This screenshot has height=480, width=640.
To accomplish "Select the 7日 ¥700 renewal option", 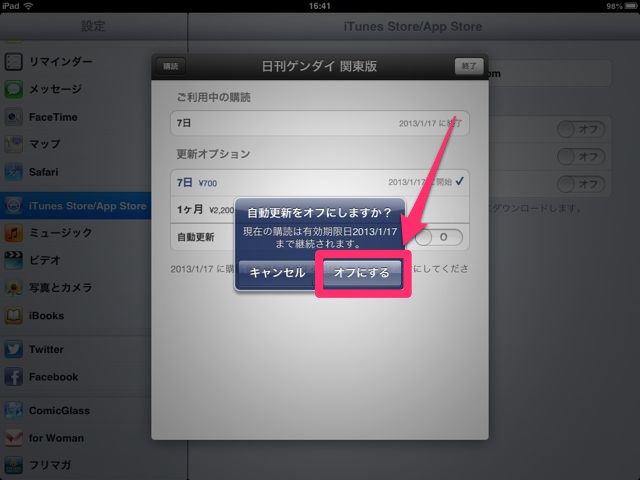I will (320, 182).
